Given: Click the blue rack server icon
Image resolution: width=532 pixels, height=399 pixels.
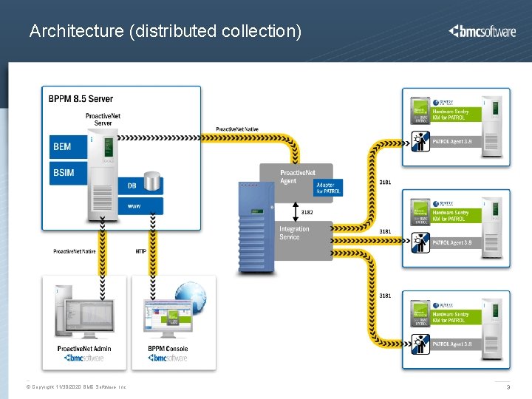Looking at the screenshot, I should pos(256,228).
